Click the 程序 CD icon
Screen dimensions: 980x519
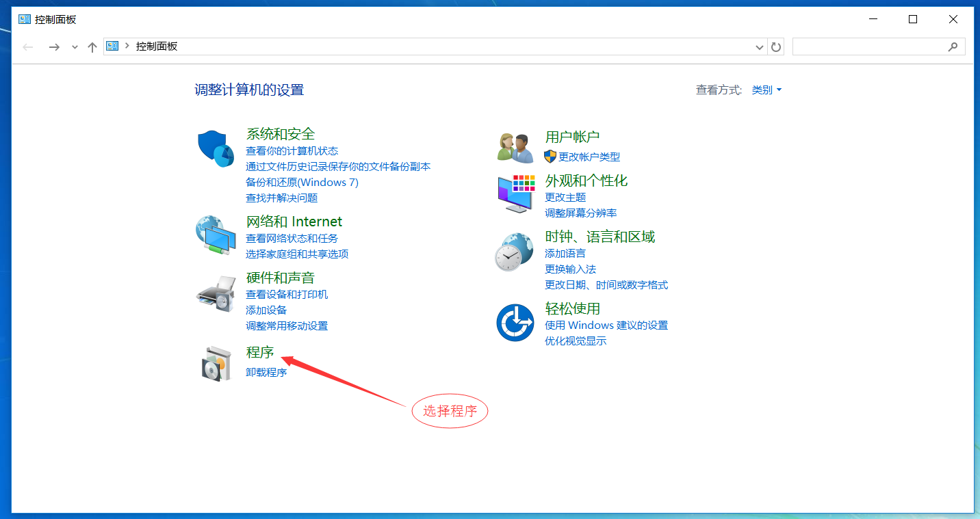pos(216,363)
